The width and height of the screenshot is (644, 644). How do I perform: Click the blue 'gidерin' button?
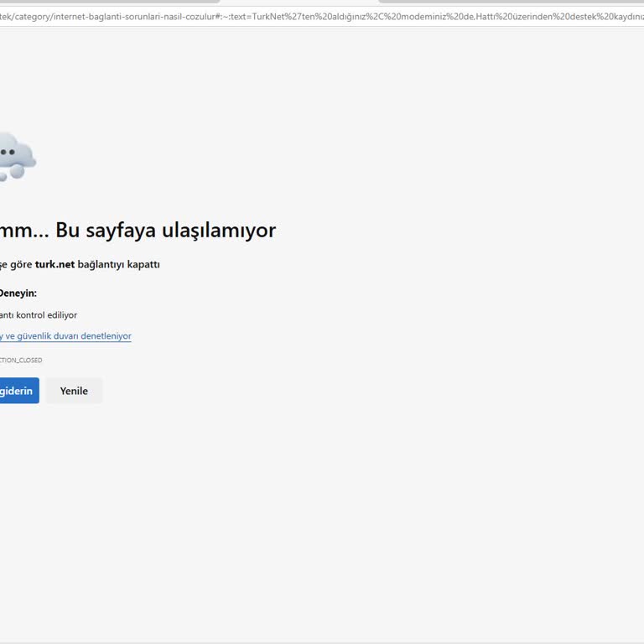19,391
